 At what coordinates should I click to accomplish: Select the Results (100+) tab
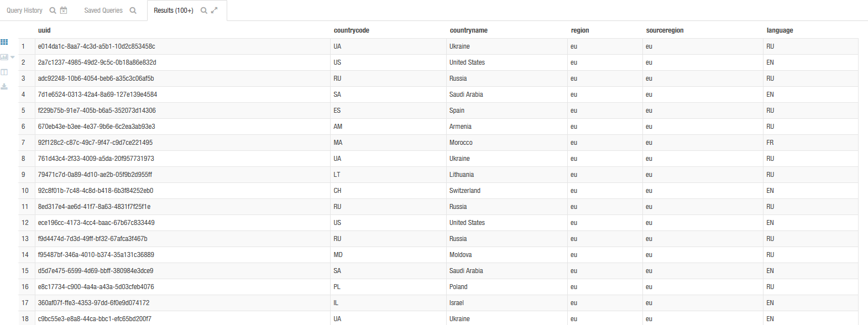174,11
